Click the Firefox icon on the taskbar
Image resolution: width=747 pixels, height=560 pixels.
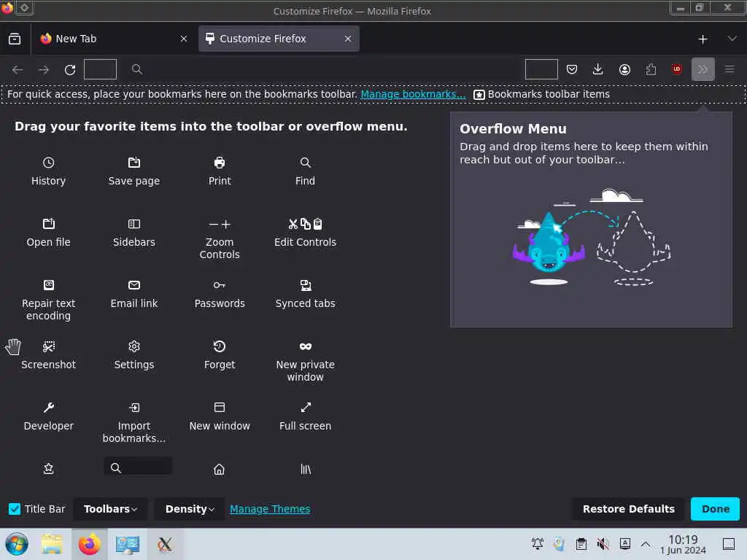tap(89, 544)
